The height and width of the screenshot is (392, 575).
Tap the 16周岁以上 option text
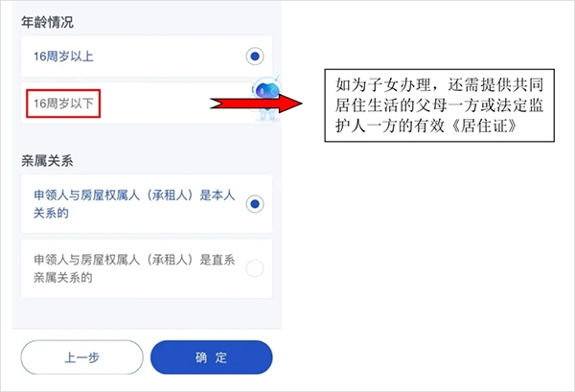tap(63, 57)
